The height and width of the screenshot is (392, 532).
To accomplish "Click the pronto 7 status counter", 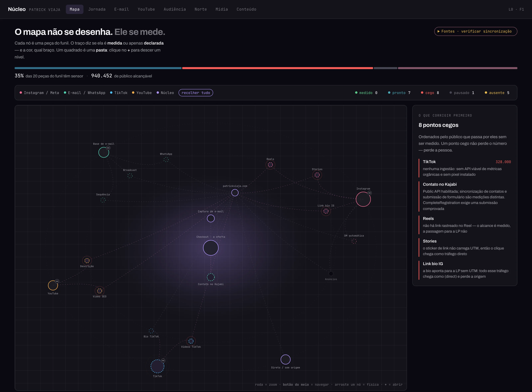I will point(399,93).
